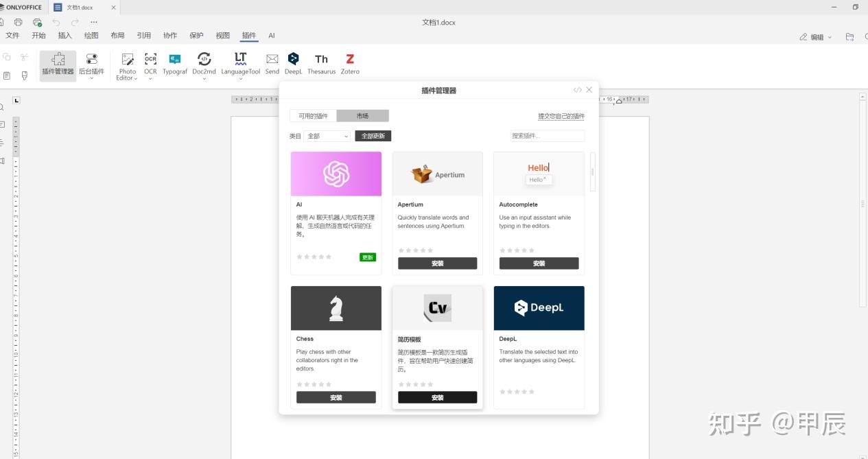Switch to the 协作 ribbon tab
Viewport: 868px width, 459px height.
[x=170, y=36]
